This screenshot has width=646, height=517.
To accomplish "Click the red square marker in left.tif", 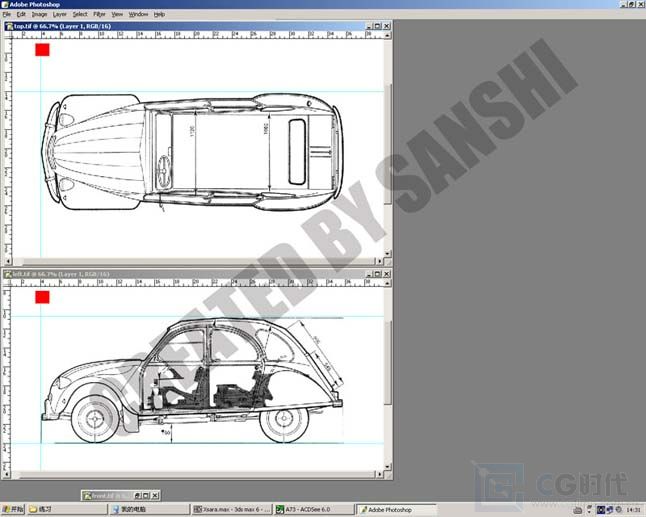I will coord(42,297).
